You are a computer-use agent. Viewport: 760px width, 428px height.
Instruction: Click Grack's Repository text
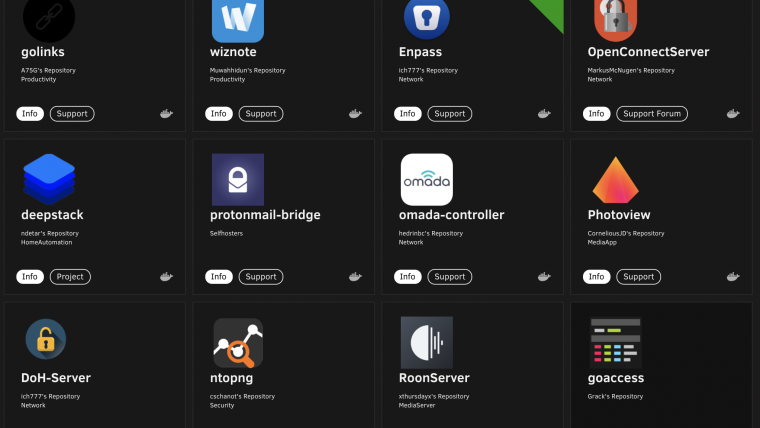[615, 396]
